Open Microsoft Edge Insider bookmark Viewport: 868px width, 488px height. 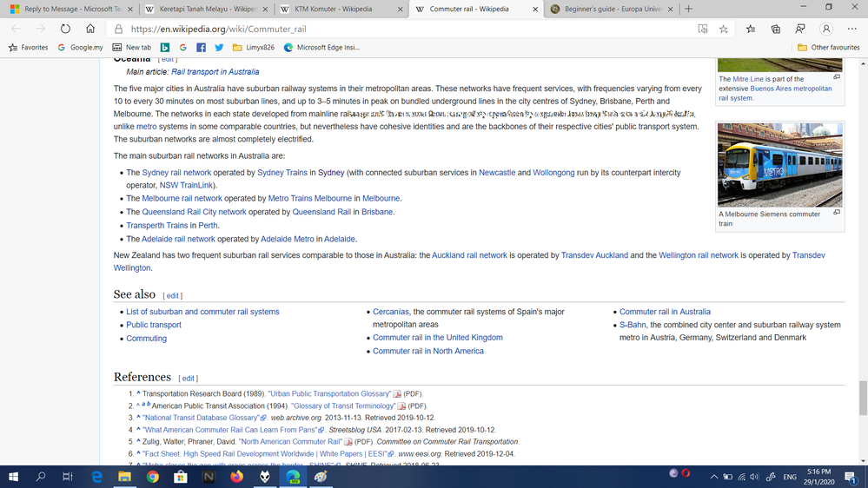point(321,48)
